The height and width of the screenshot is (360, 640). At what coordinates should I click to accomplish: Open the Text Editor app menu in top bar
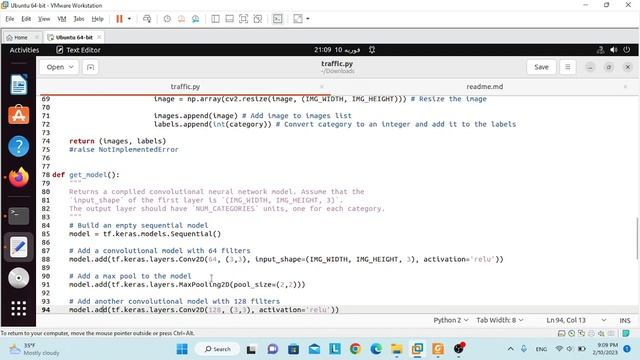click(x=78, y=50)
